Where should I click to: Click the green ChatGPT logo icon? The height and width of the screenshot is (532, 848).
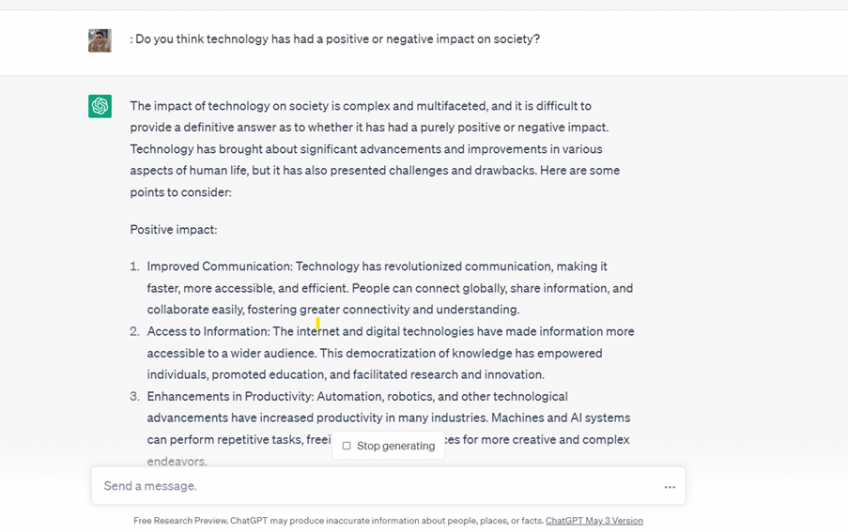coord(100,106)
